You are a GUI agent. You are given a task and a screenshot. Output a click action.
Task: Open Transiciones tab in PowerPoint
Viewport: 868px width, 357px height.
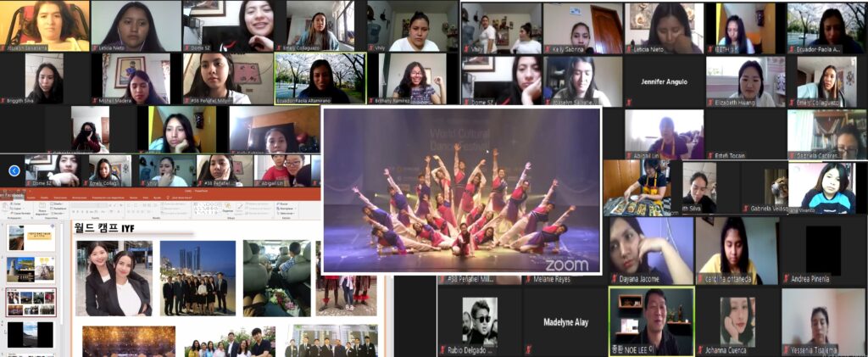pyautogui.click(x=60, y=198)
